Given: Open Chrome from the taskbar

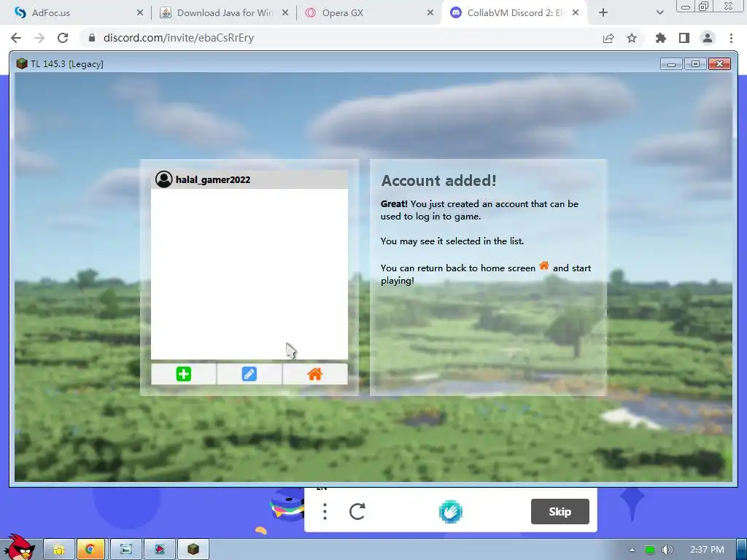Looking at the screenshot, I should pos(90,550).
